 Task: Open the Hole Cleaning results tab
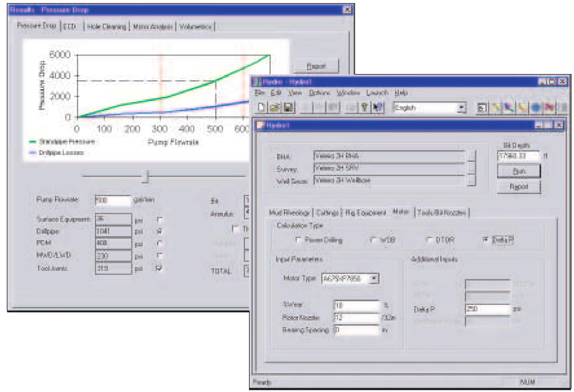[x=107, y=27]
